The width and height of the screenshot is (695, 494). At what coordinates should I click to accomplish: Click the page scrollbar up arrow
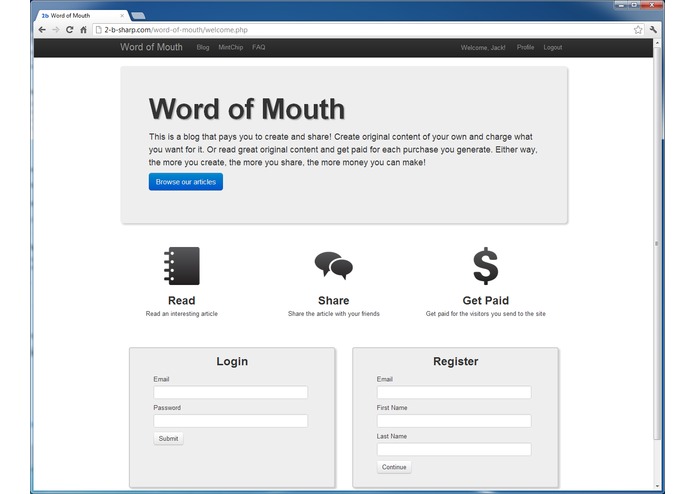[x=657, y=43]
